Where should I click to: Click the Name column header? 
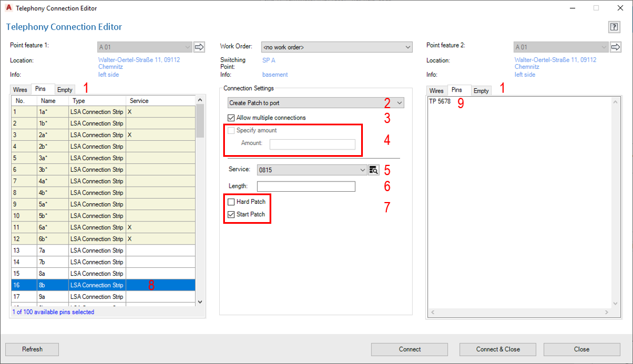[x=53, y=101]
